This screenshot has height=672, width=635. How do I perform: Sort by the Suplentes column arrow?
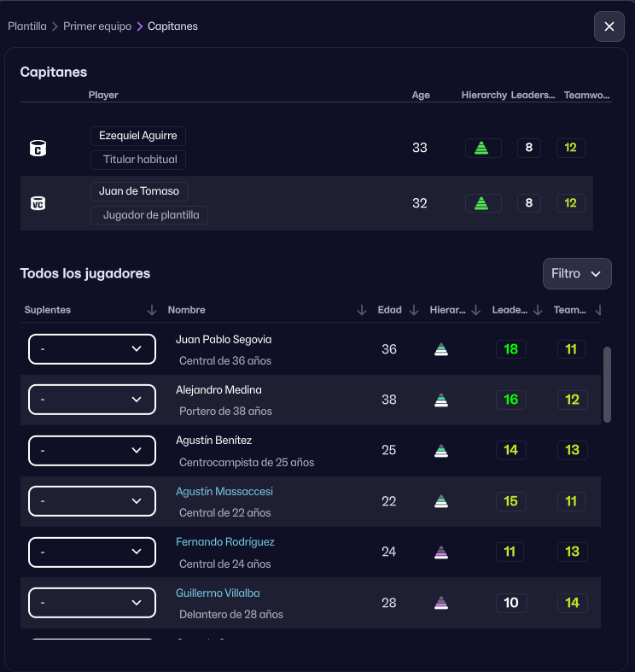[x=152, y=310]
